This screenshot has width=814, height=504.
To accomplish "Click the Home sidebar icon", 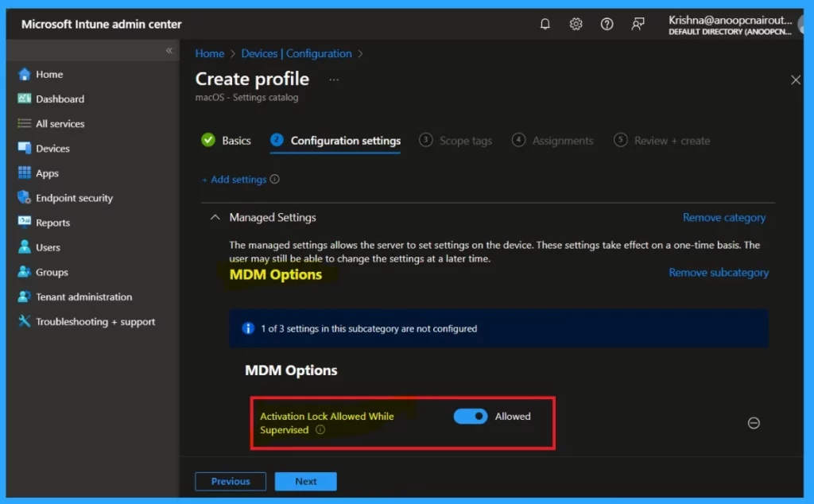I will click(x=24, y=74).
